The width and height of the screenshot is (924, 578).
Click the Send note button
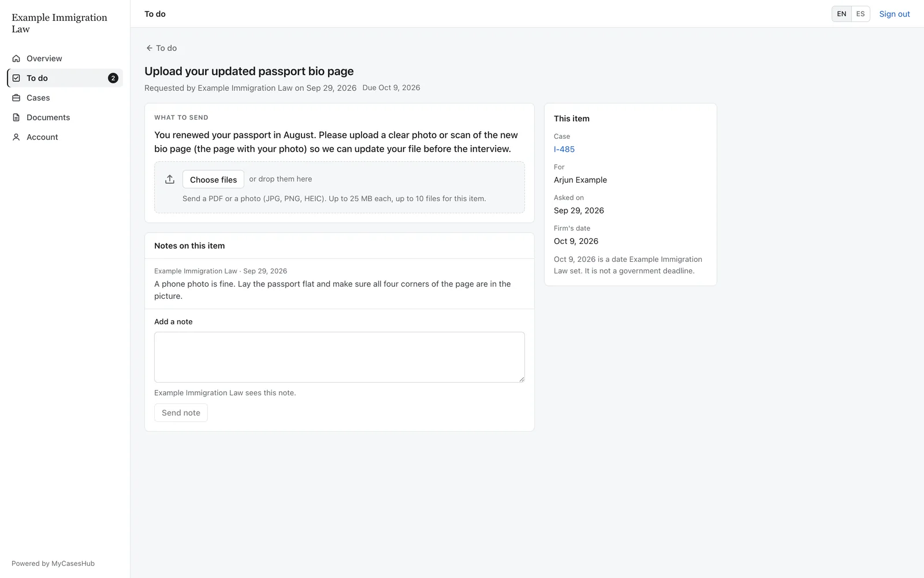pos(181,413)
